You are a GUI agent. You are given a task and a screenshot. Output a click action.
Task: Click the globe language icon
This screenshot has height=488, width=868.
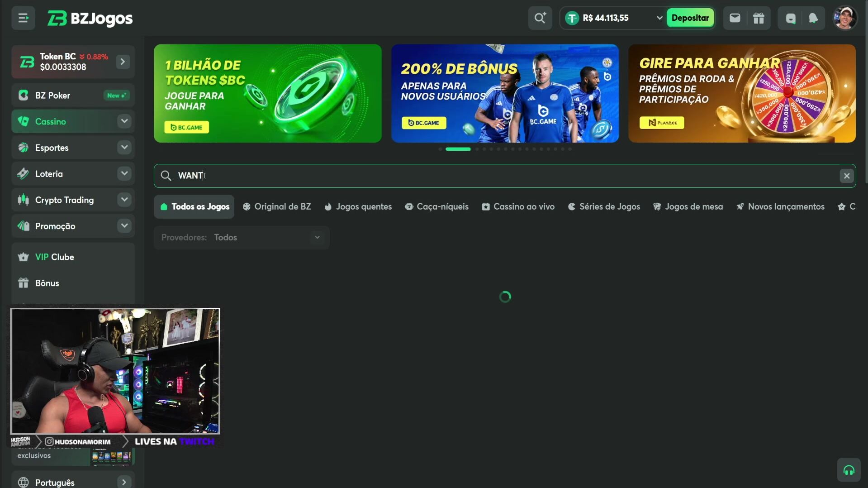(x=24, y=483)
